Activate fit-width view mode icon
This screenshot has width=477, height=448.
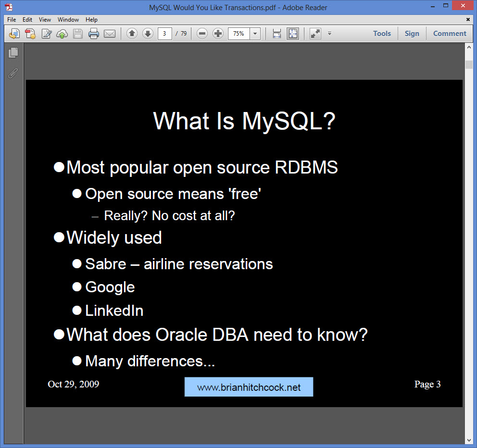coord(276,34)
